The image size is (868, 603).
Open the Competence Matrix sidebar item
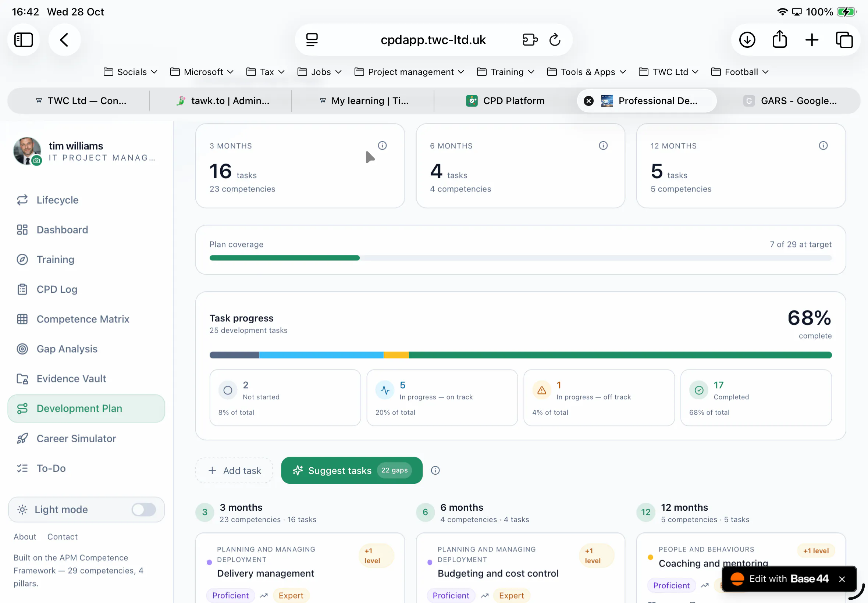(x=86, y=319)
